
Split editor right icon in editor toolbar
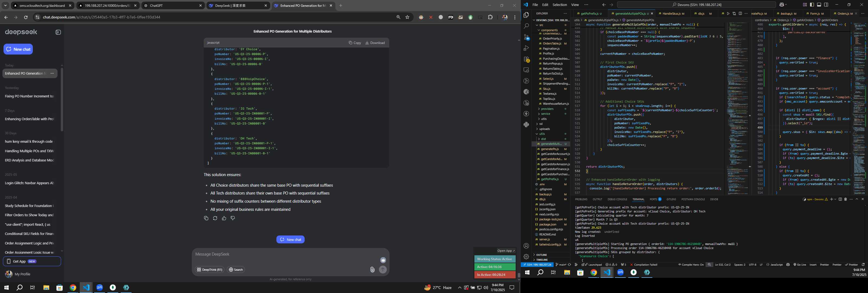740,14
